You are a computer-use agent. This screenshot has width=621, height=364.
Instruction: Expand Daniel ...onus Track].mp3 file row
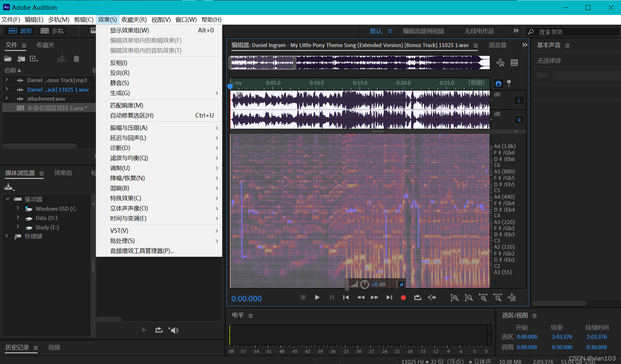6,80
